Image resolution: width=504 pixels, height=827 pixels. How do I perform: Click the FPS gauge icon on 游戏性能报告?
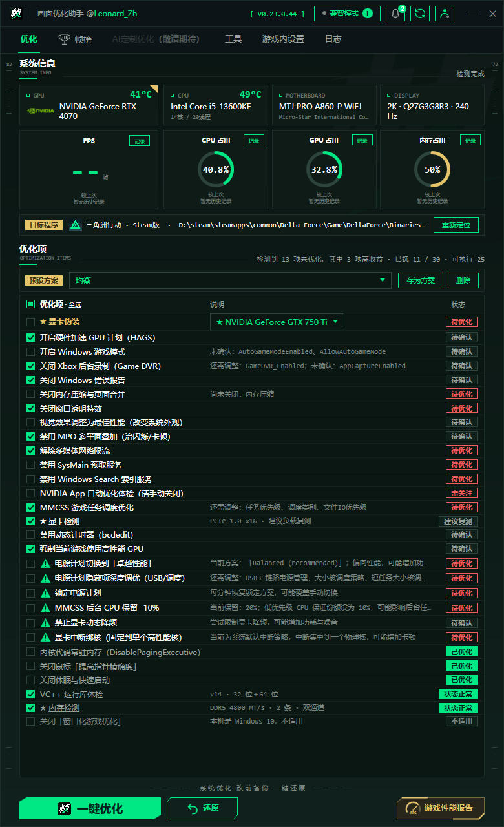[412, 808]
